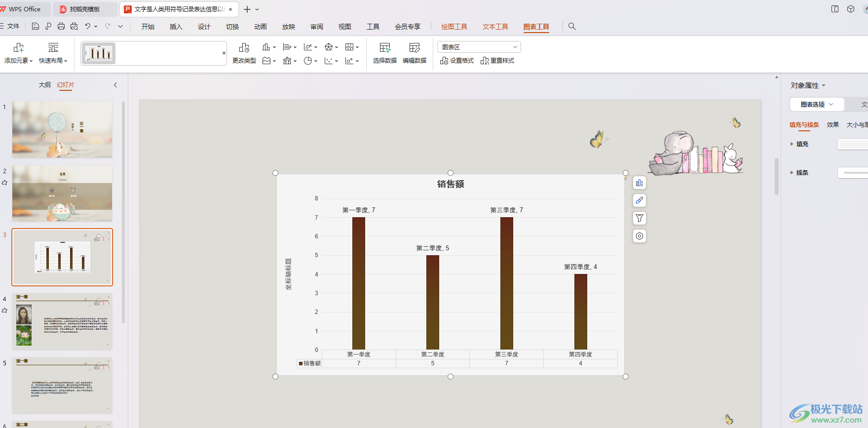
Task: Expand the chart styles gallery arrow
Action: pyautogui.click(x=224, y=53)
